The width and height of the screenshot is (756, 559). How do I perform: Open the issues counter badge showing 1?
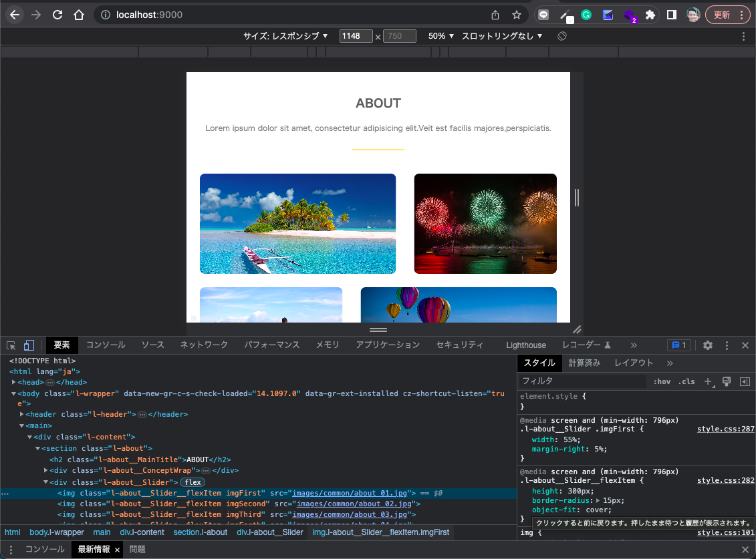tap(679, 345)
